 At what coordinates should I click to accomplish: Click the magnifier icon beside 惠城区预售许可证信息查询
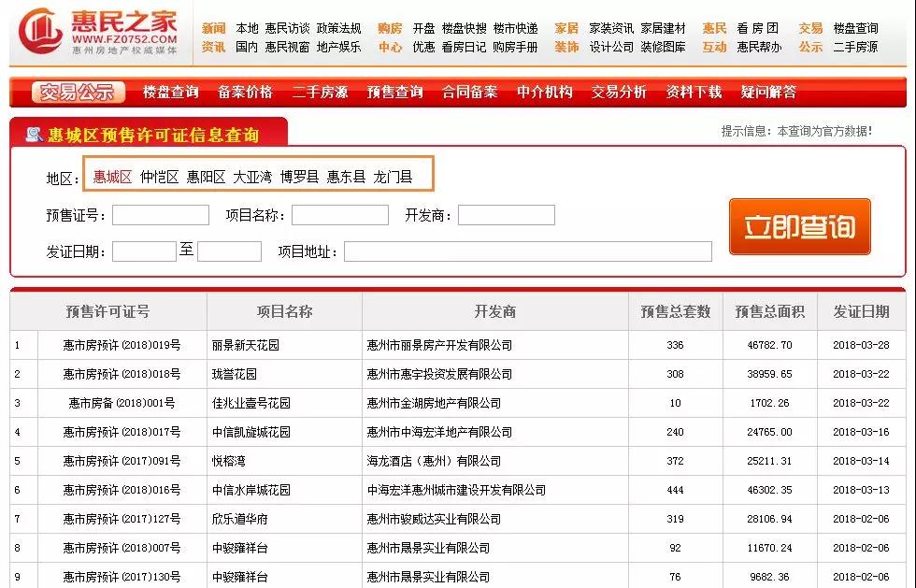pyautogui.click(x=34, y=135)
